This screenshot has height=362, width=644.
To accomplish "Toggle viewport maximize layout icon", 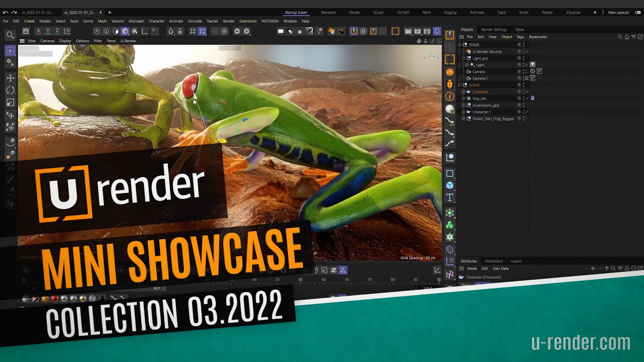I will [x=439, y=41].
